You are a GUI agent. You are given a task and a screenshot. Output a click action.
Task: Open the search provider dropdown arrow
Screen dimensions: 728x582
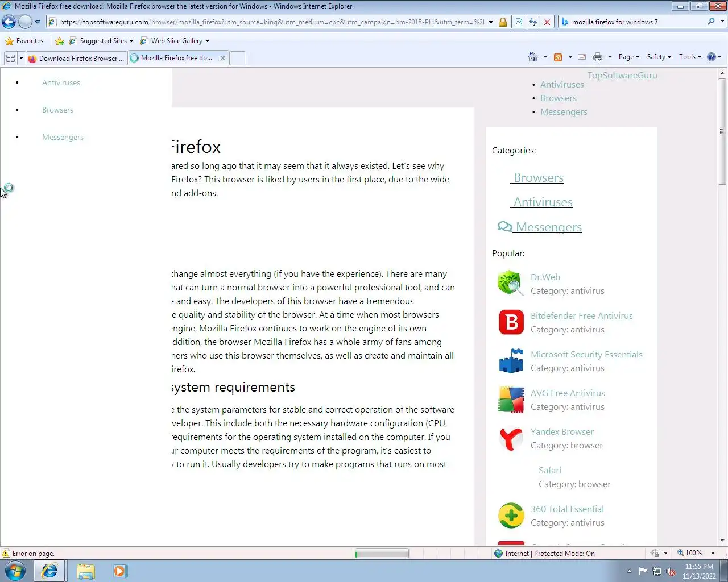click(x=723, y=22)
